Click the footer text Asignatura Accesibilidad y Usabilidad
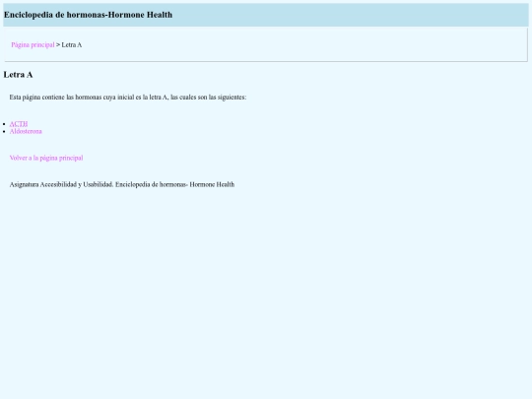The width and height of the screenshot is (532, 399). [122, 184]
